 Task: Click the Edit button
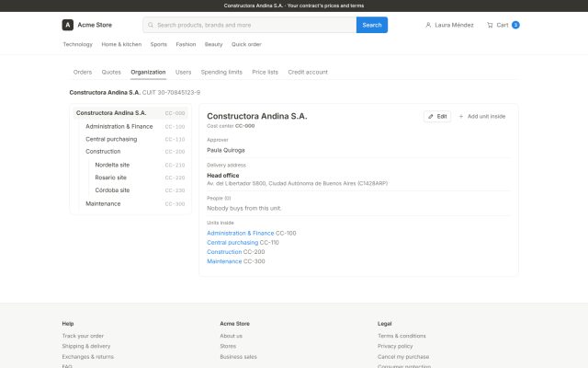point(437,117)
